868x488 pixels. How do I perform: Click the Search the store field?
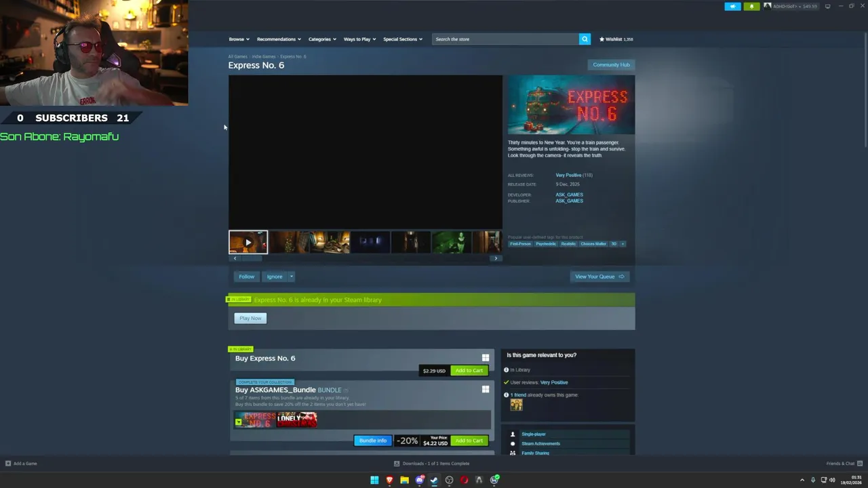pos(506,39)
